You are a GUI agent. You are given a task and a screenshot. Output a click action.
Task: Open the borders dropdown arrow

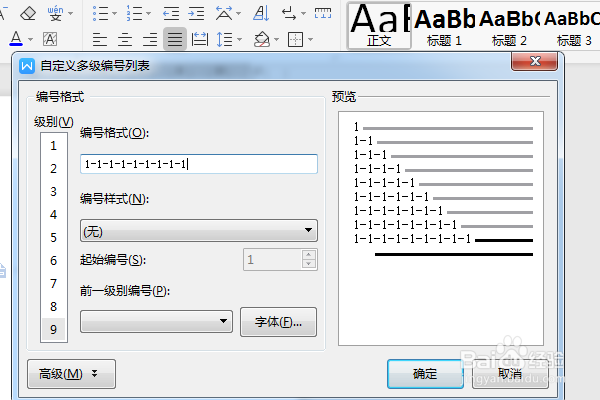[310, 39]
